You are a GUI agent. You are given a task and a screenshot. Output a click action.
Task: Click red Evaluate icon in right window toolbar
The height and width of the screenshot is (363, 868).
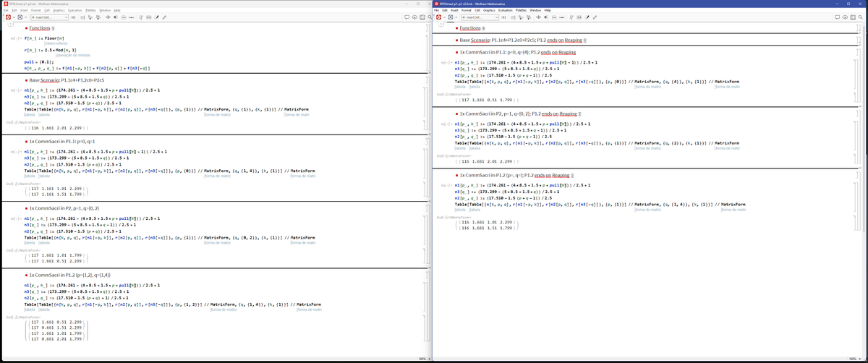click(438, 17)
